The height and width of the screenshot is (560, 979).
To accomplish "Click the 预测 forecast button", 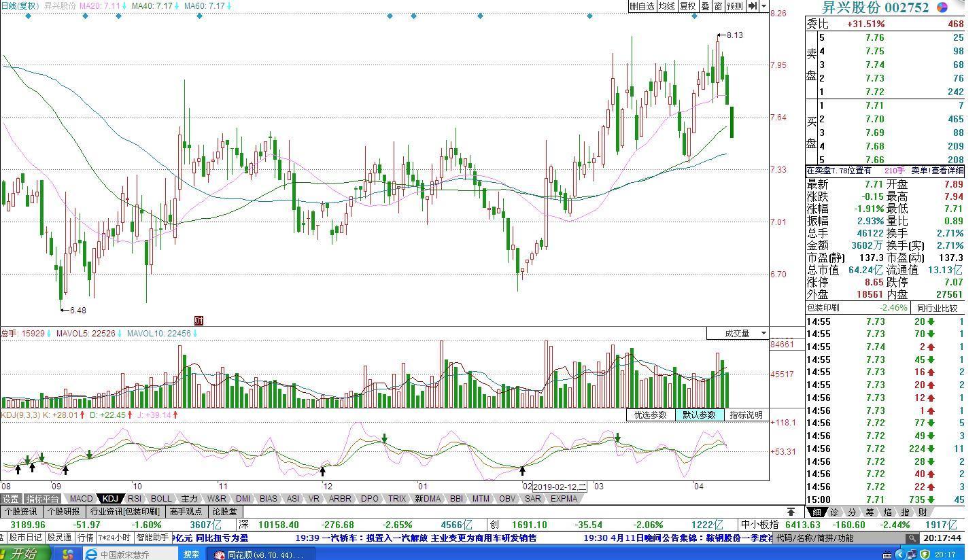I will [735, 6].
